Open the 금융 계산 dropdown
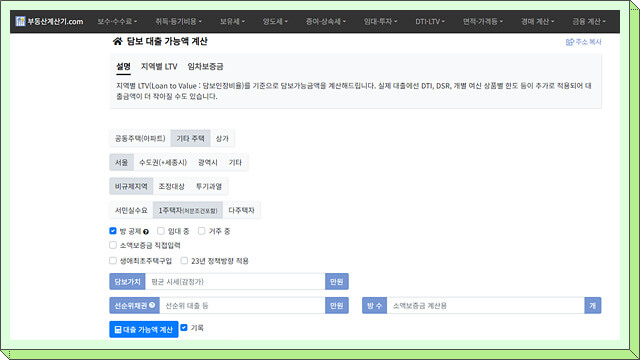Viewport: 640px width, 360px height. point(589,21)
